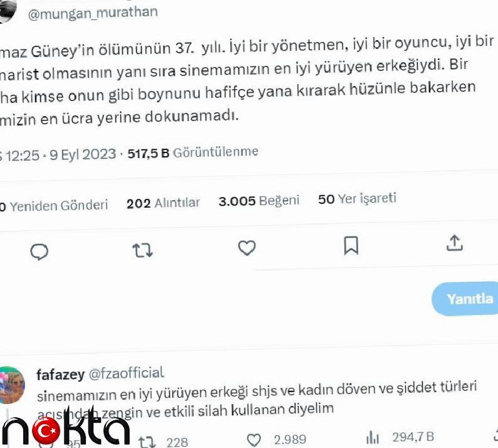Screen dimensions: 498x448
Task: Click the repost arrows icon under main tweet
Action: [142, 250]
